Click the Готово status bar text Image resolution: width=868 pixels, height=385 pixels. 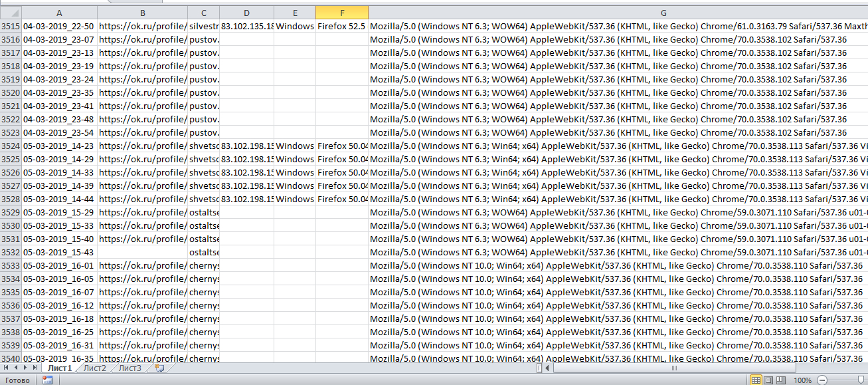[17, 380]
